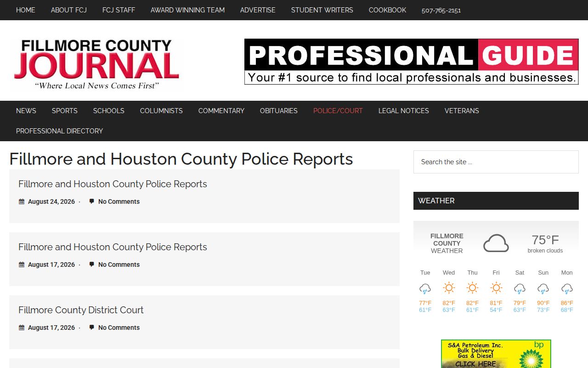Click the phone number 507-765-2151
588x368 pixels.
pos(441,11)
